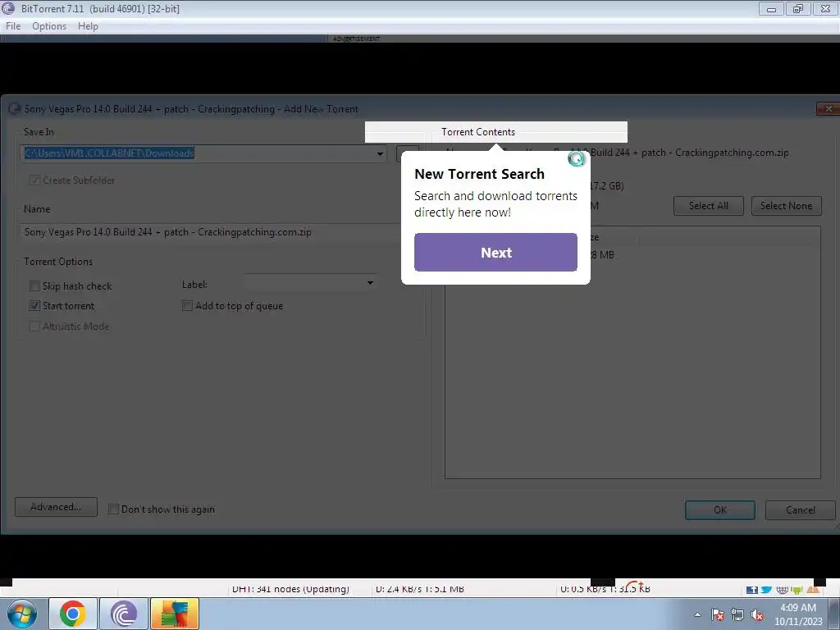Viewport: 840px width, 630px height.
Task: Toggle the Altruistic Mode checkbox
Action: tap(34, 326)
